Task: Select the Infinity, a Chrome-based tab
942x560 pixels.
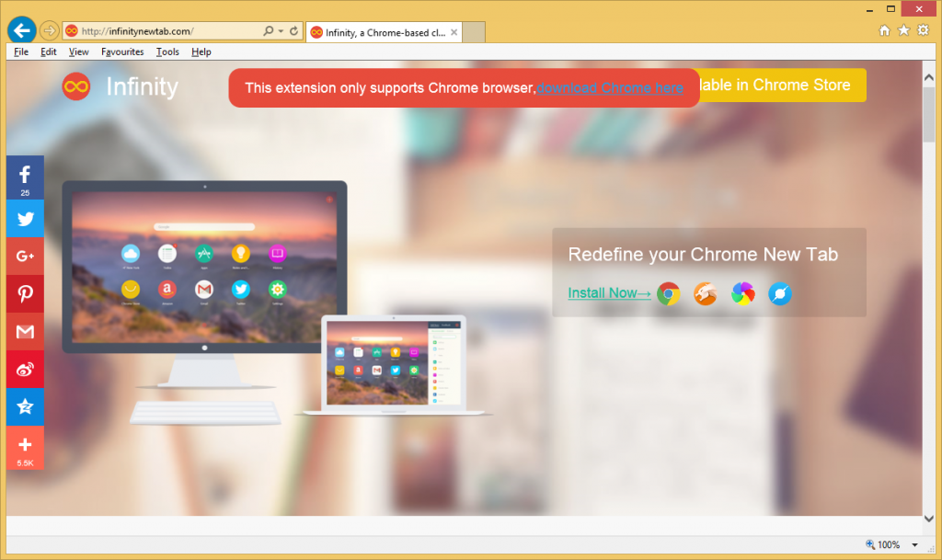Action: [384, 32]
